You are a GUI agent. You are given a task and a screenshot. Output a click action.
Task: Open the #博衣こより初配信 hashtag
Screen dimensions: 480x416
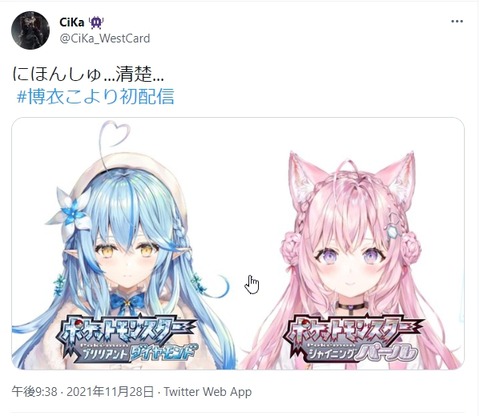(x=95, y=96)
